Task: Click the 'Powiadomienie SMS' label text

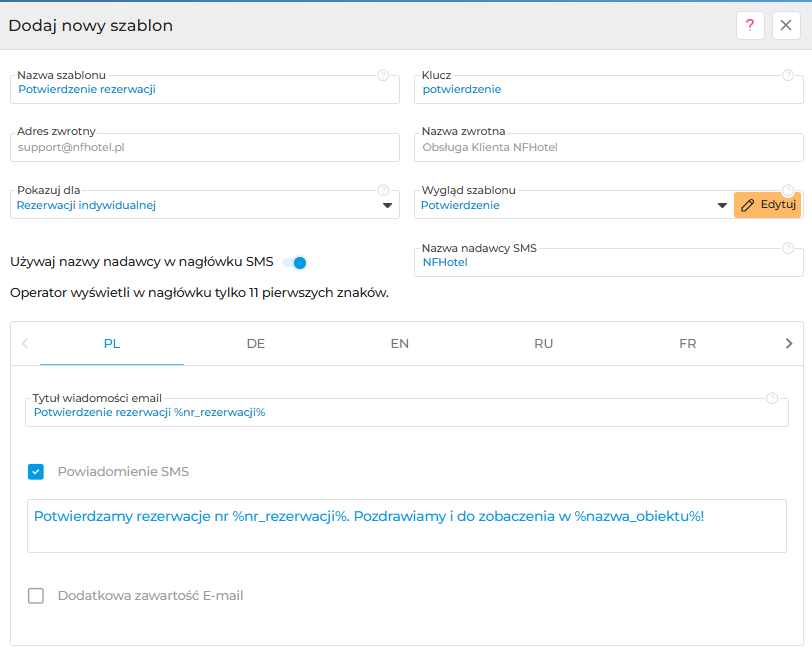Action: (x=123, y=472)
